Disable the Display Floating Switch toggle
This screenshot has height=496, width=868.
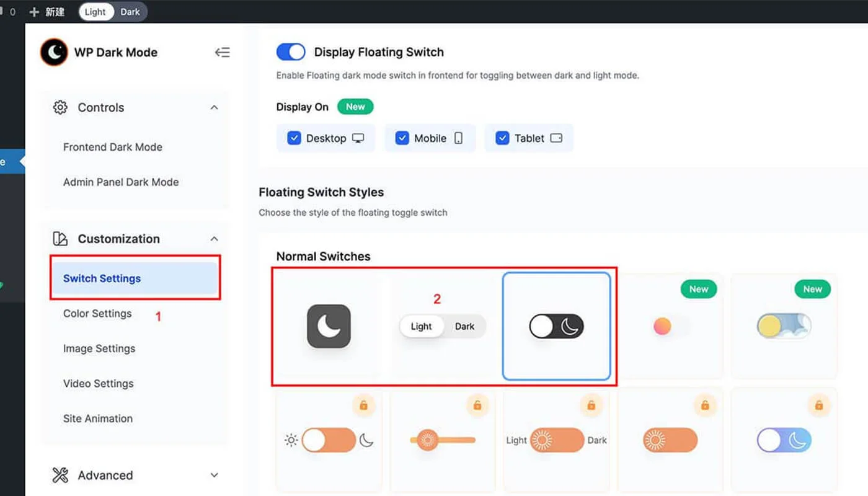coord(291,52)
